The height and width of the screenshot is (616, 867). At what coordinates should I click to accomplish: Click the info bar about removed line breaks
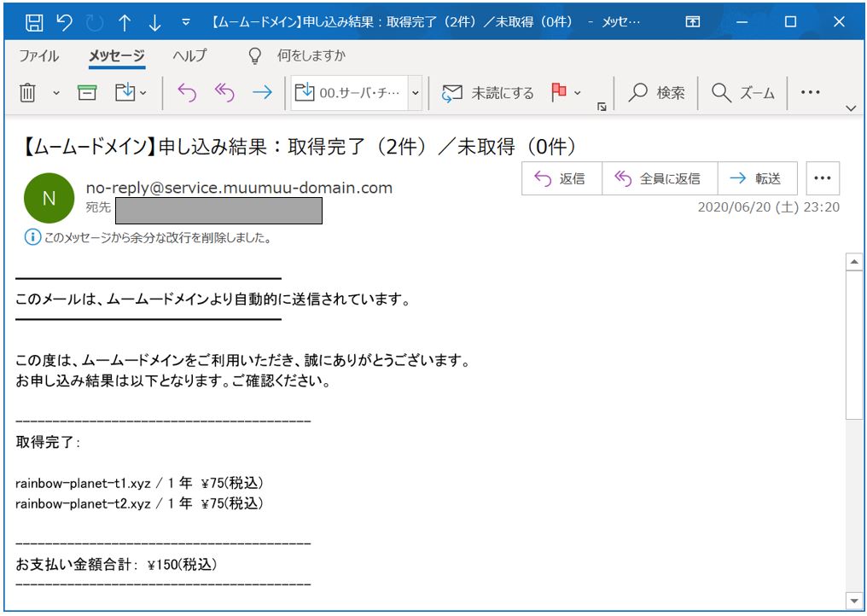(148, 238)
